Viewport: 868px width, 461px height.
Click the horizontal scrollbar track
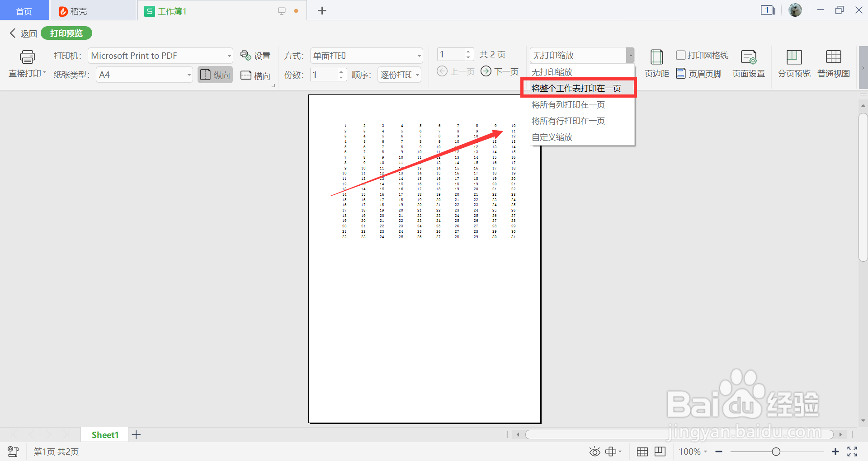tap(679, 434)
